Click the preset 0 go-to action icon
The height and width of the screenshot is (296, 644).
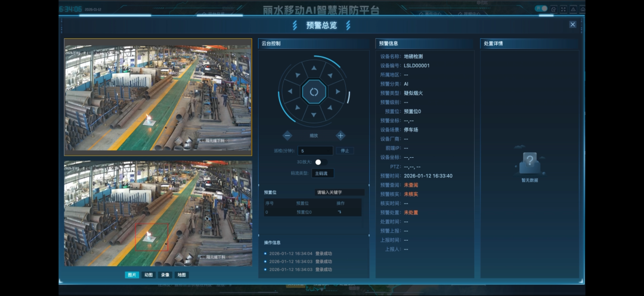(x=340, y=211)
